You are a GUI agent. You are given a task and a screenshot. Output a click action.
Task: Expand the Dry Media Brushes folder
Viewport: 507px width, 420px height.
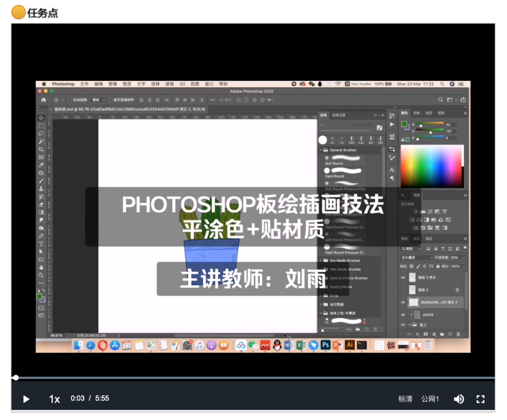321,260
